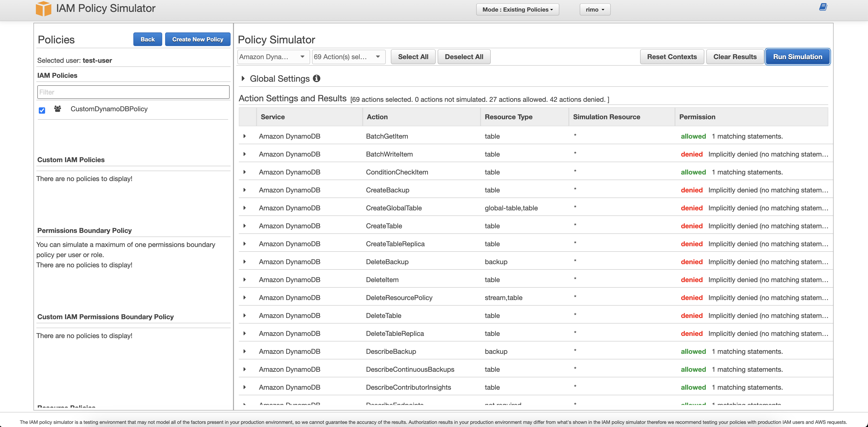Click the IAM Policies filter field
Image resolution: width=868 pixels, height=427 pixels.
(x=133, y=92)
